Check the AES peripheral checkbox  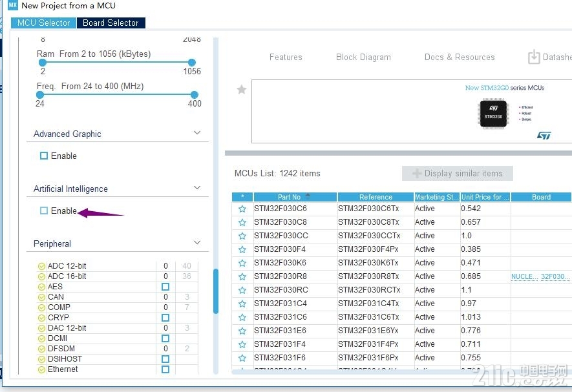[x=165, y=287]
